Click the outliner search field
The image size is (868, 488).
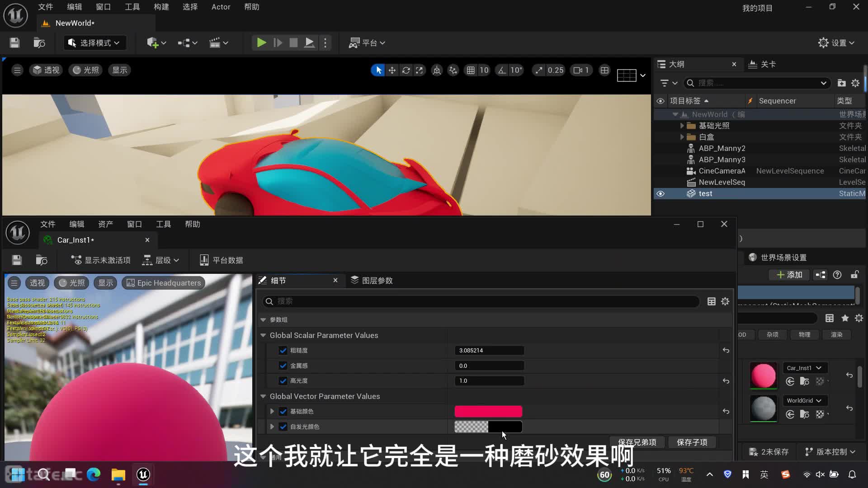757,83
